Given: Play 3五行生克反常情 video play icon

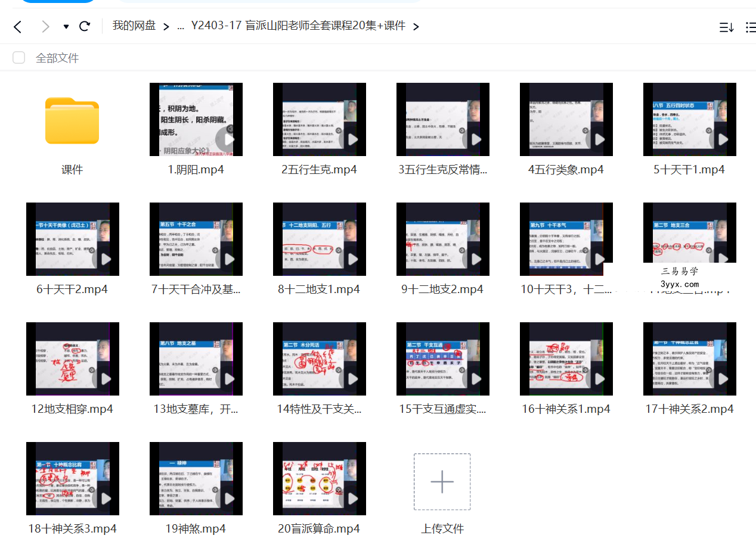Looking at the screenshot, I should (476, 139).
